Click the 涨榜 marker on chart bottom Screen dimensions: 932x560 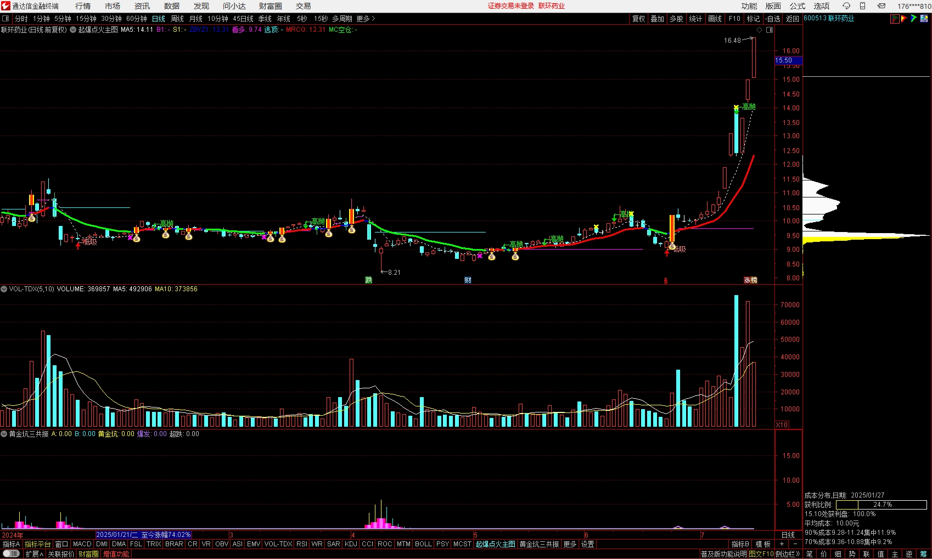point(750,280)
